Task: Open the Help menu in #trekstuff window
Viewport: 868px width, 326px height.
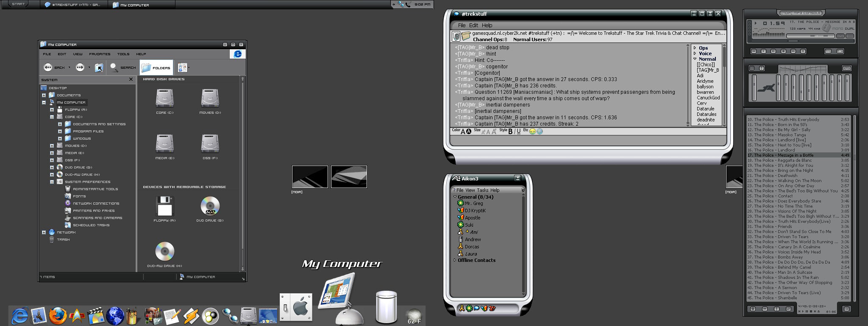Action: pos(487,25)
